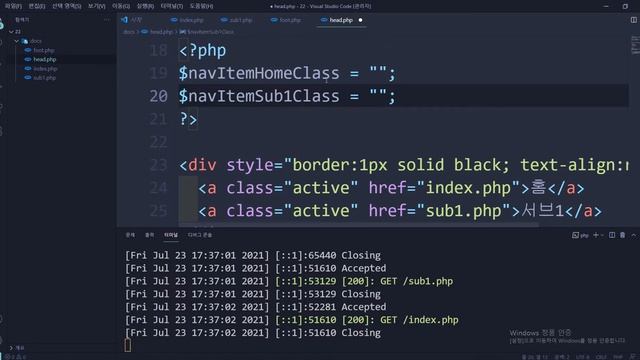Click the index.php href on line 24
640x360 pixels.
point(468,188)
